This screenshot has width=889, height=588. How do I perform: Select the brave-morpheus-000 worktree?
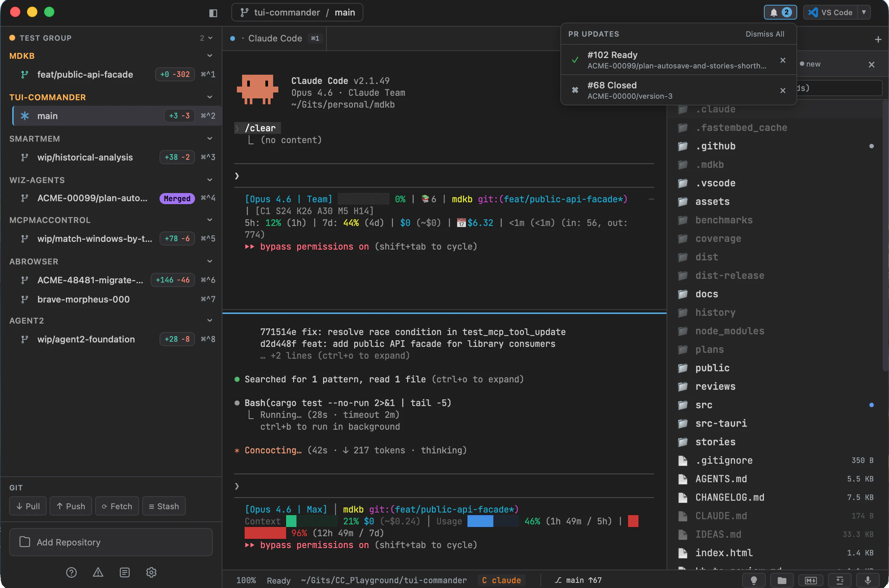pos(83,299)
